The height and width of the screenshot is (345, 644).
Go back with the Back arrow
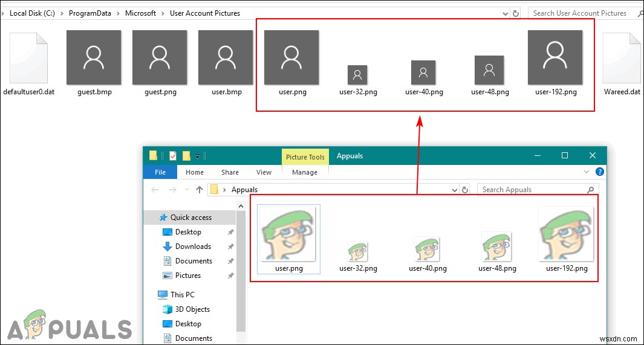155,190
